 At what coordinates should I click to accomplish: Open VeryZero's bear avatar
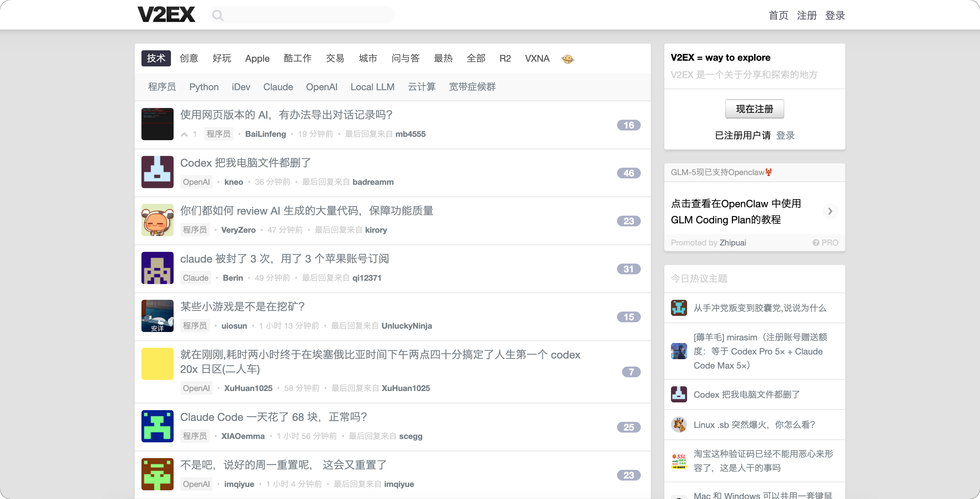coord(158,220)
